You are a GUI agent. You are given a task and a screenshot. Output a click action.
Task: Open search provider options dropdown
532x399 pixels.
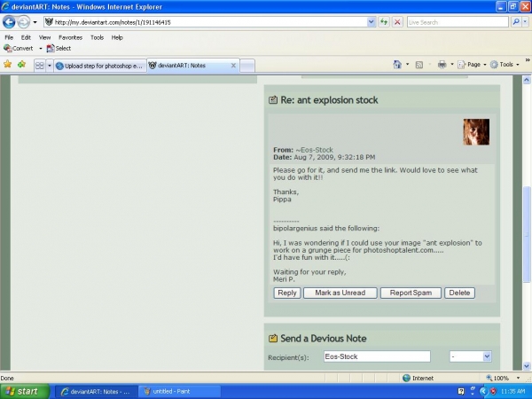[x=525, y=22]
